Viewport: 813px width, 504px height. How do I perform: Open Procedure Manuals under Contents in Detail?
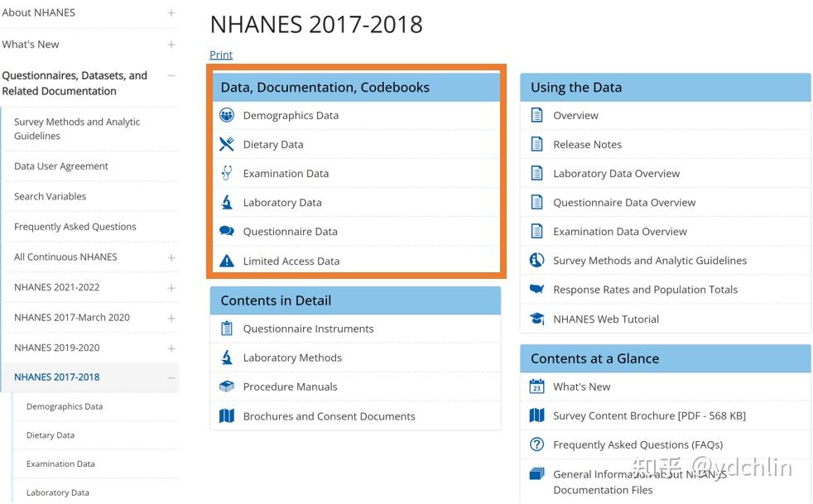[290, 386]
